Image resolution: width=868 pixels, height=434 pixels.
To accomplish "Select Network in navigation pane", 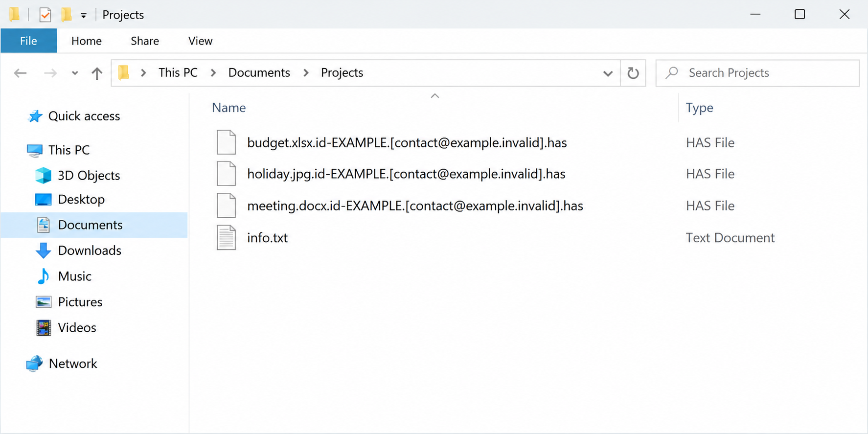I will pos(73,364).
